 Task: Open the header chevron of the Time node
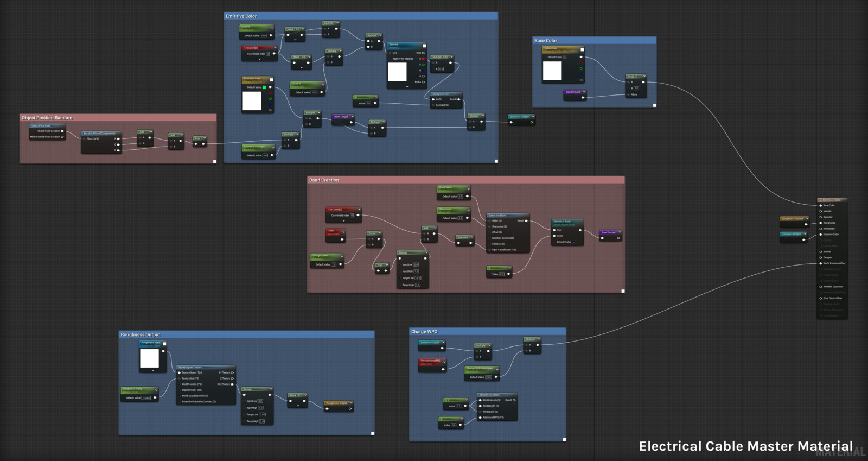343,232
